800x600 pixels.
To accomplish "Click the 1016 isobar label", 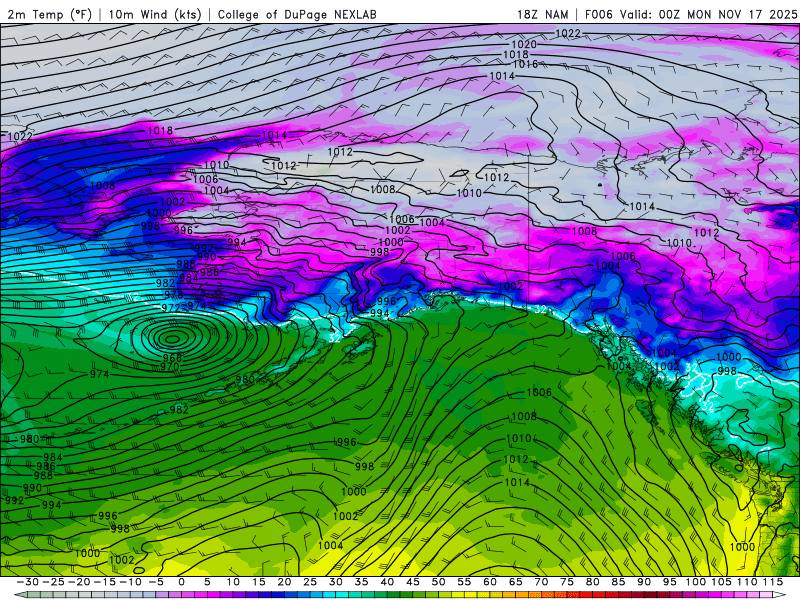I will [525, 64].
